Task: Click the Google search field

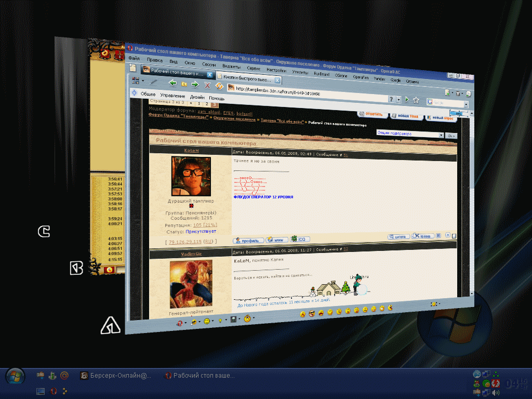Action: [448, 103]
